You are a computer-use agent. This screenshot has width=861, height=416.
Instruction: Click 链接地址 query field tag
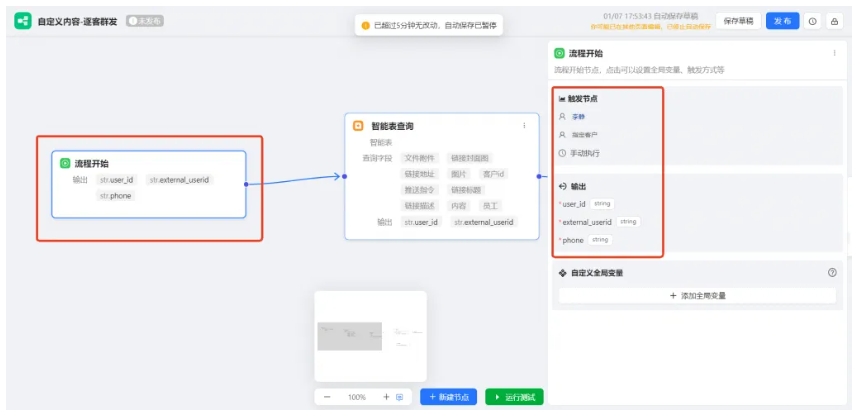pos(420,174)
